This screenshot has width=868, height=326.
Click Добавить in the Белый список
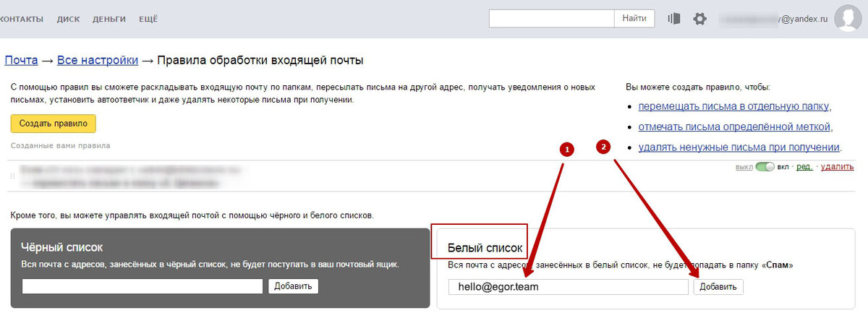(x=718, y=287)
